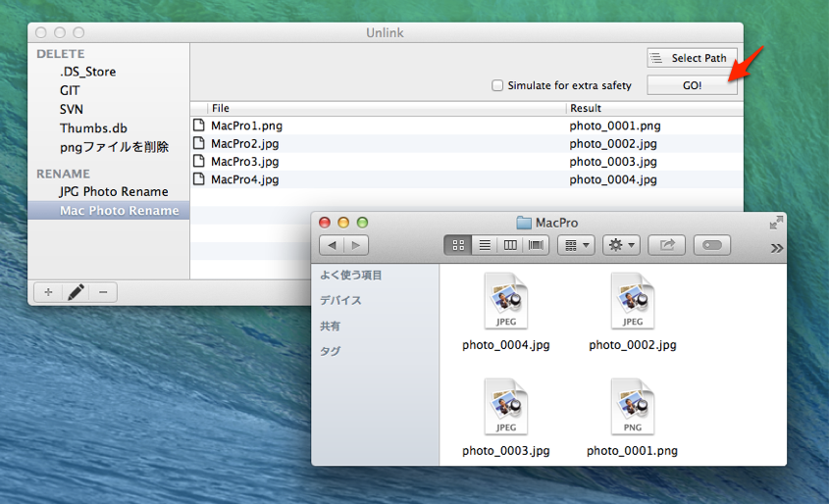Select the SVN delete rule

(x=72, y=110)
